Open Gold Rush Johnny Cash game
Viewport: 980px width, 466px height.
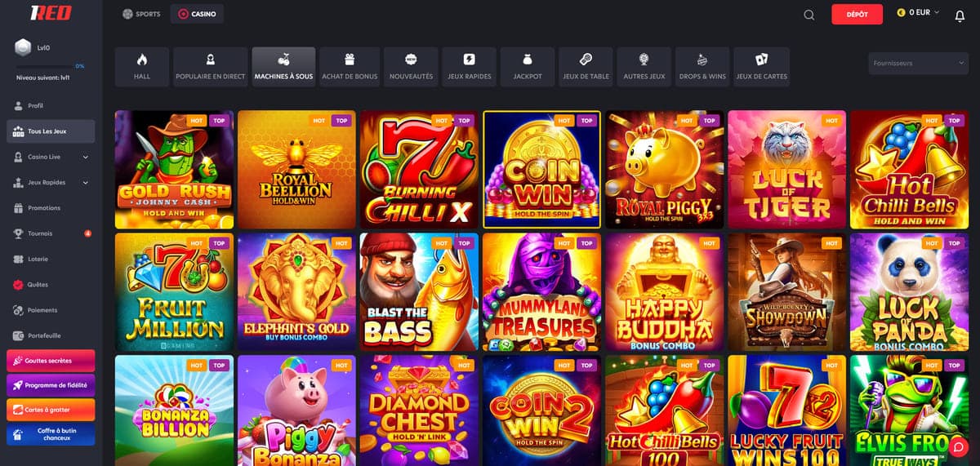pyautogui.click(x=174, y=170)
